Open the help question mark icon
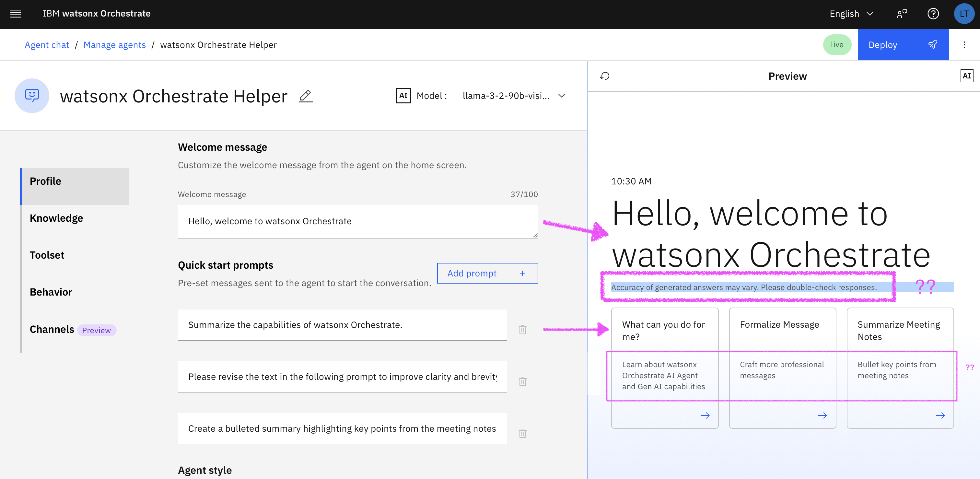Screen dimensions: 980x479 [933, 14]
